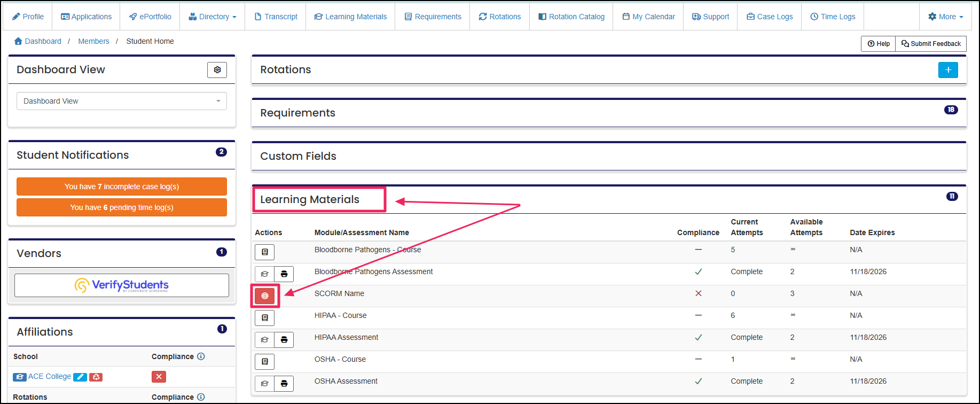Click the Learning Materials count badge 11

click(952, 196)
